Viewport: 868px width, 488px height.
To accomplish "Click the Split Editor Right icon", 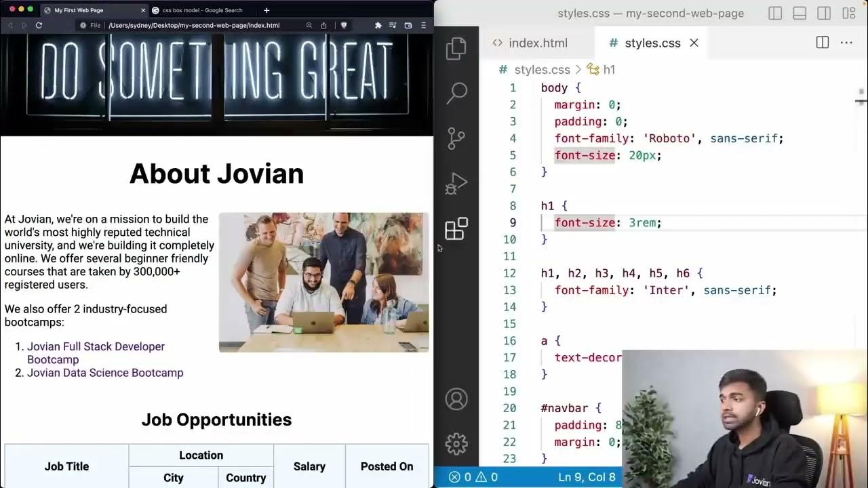I will tap(823, 43).
